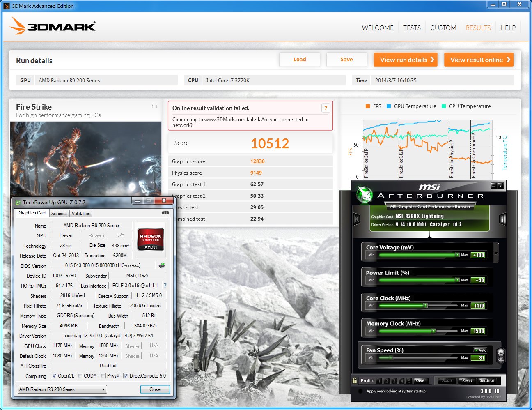Open Afterburner Kombustor K side button
The height and width of the screenshot is (410, 532).
356,219
